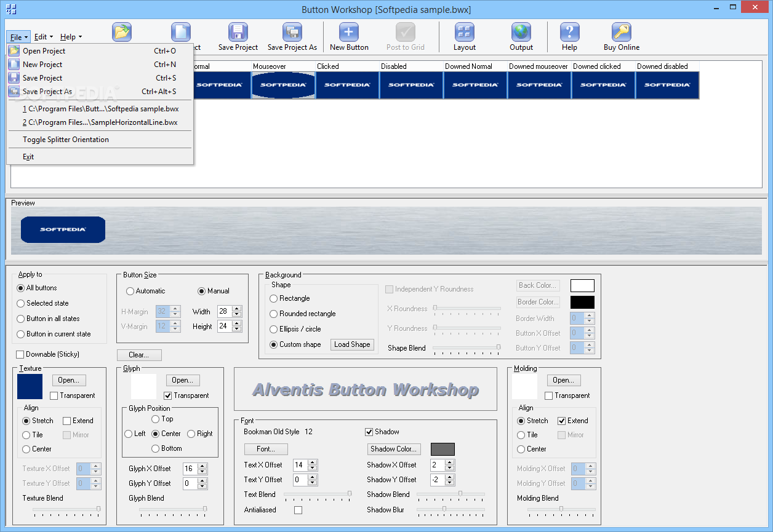773x532 pixels.
Task: Select the Downed disabled state thumbnail
Action: (x=667, y=85)
